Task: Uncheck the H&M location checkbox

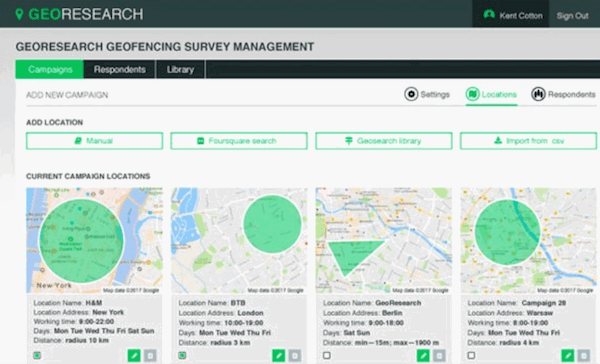Action: coord(37,356)
